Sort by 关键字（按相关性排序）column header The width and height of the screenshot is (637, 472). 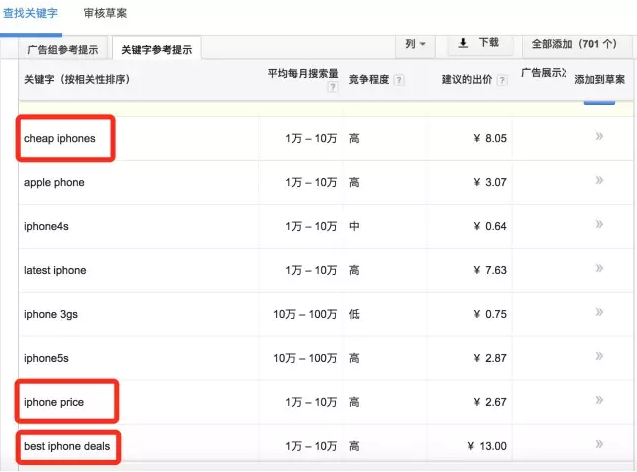pyautogui.click(x=77, y=79)
